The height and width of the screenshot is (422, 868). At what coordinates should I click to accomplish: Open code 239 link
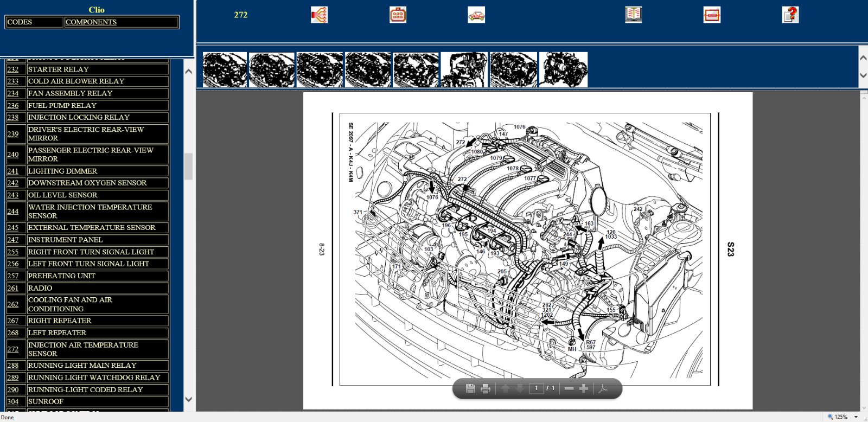(12, 134)
